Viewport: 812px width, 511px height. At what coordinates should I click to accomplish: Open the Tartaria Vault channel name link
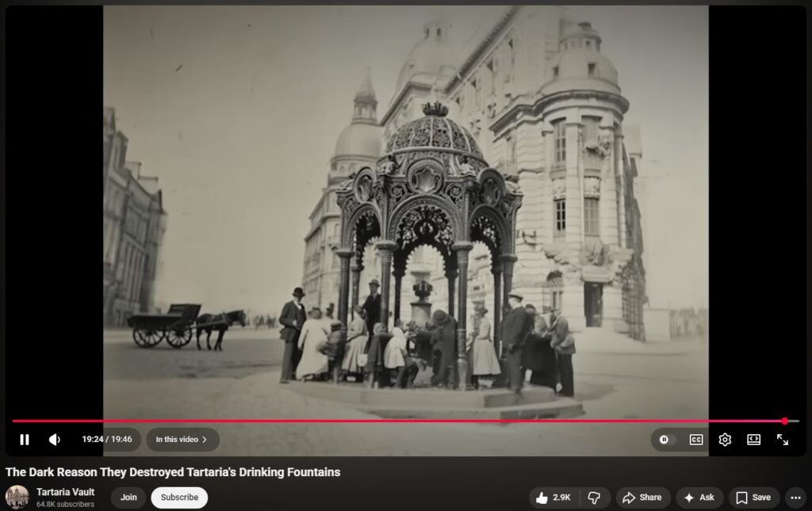click(65, 492)
